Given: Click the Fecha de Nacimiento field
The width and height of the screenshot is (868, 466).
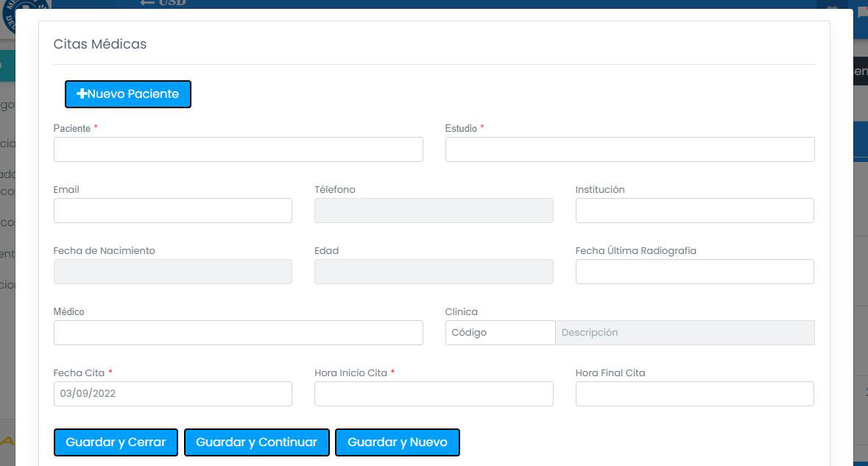Looking at the screenshot, I should tap(172, 272).
